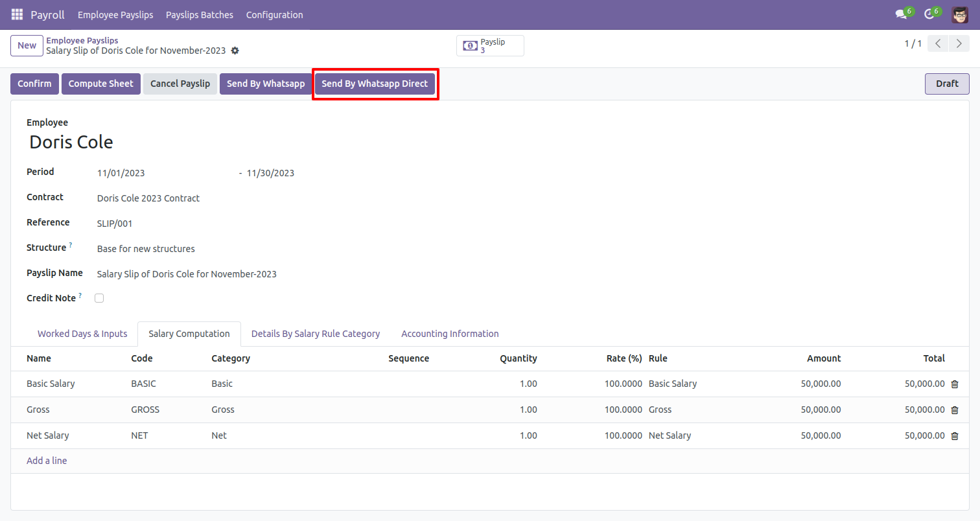Click Compute Sheet button
This screenshot has height=521, width=980.
pyautogui.click(x=101, y=84)
